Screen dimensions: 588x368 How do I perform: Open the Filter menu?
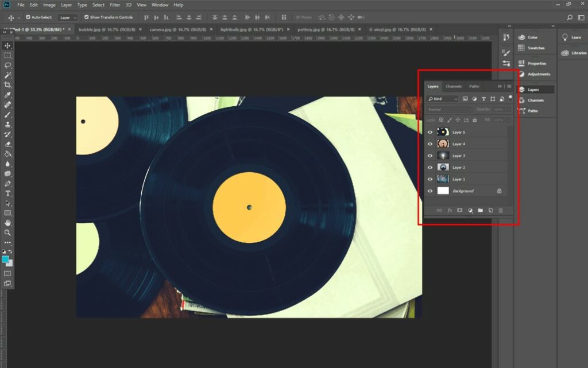coord(115,5)
